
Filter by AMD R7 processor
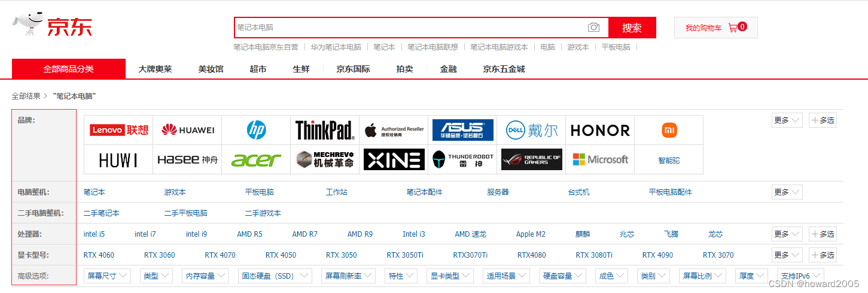tap(305, 234)
